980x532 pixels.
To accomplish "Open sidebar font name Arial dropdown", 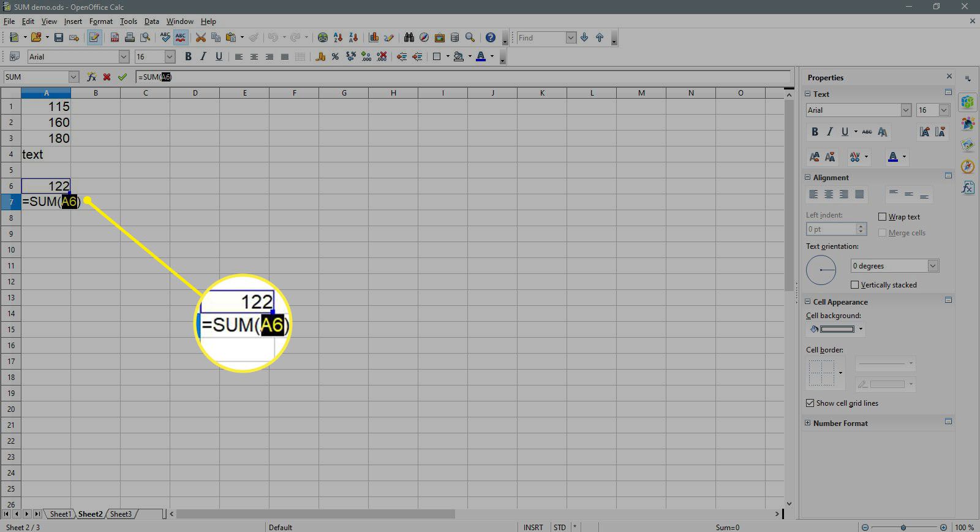I will click(x=906, y=110).
